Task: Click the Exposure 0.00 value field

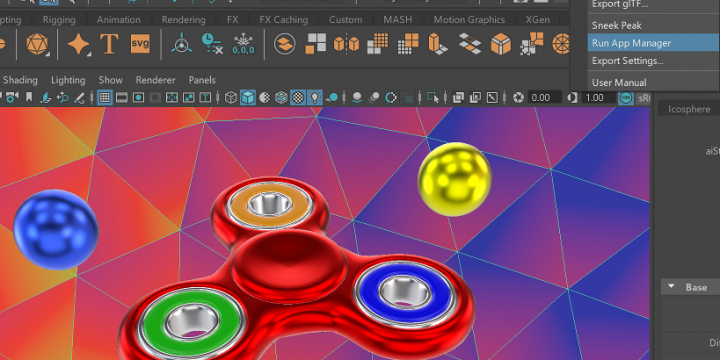Action: [544, 98]
